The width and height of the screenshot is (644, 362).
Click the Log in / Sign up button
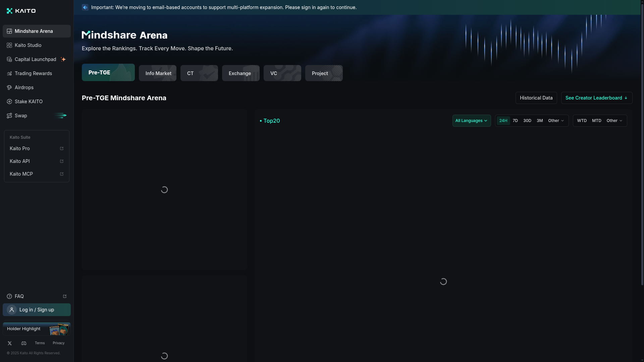(x=37, y=310)
